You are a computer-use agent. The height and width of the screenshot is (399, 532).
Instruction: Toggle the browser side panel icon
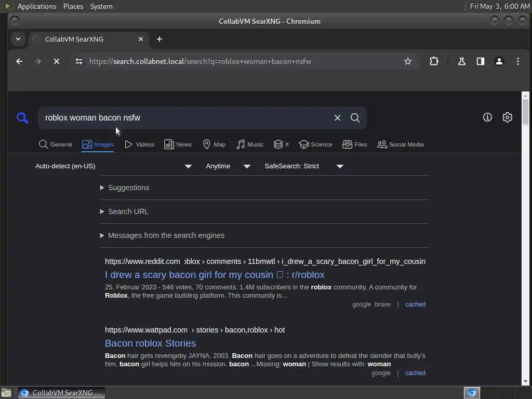[481, 61]
